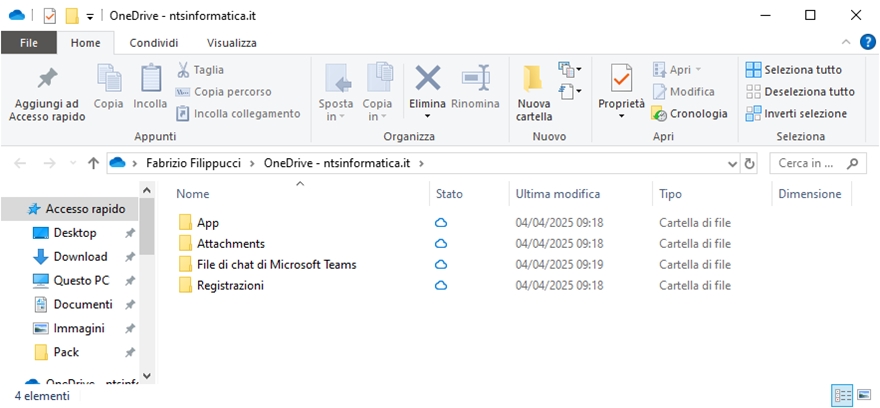Click the Modifica ribbon command

click(684, 91)
